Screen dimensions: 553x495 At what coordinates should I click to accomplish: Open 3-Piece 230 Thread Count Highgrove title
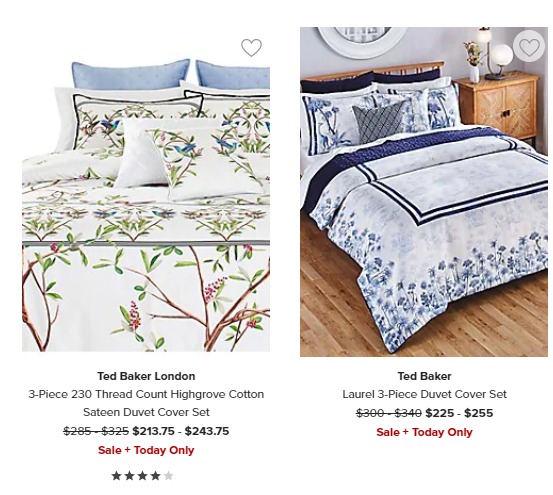point(146,394)
